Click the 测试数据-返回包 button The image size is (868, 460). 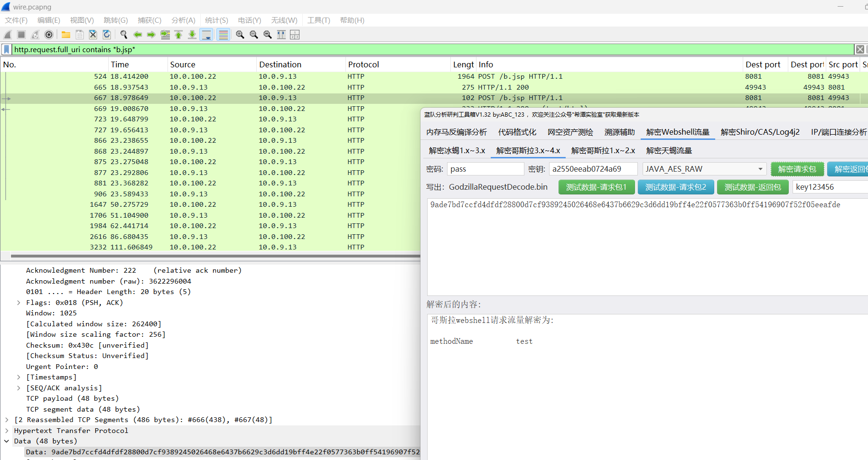coord(753,187)
